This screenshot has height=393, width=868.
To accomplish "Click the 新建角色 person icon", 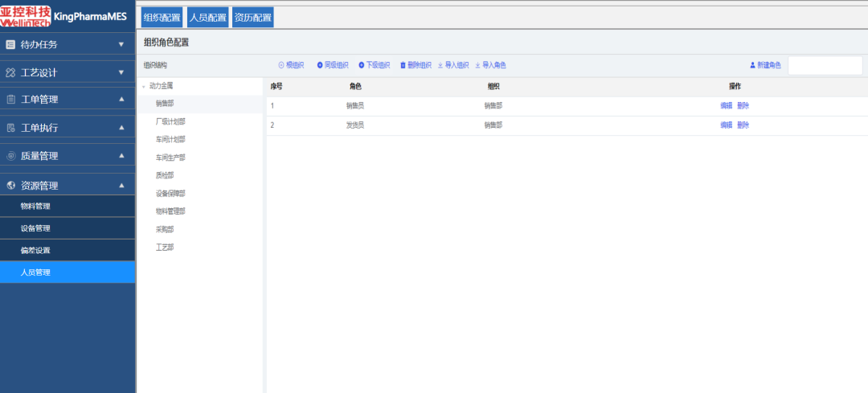I will pos(753,65).
